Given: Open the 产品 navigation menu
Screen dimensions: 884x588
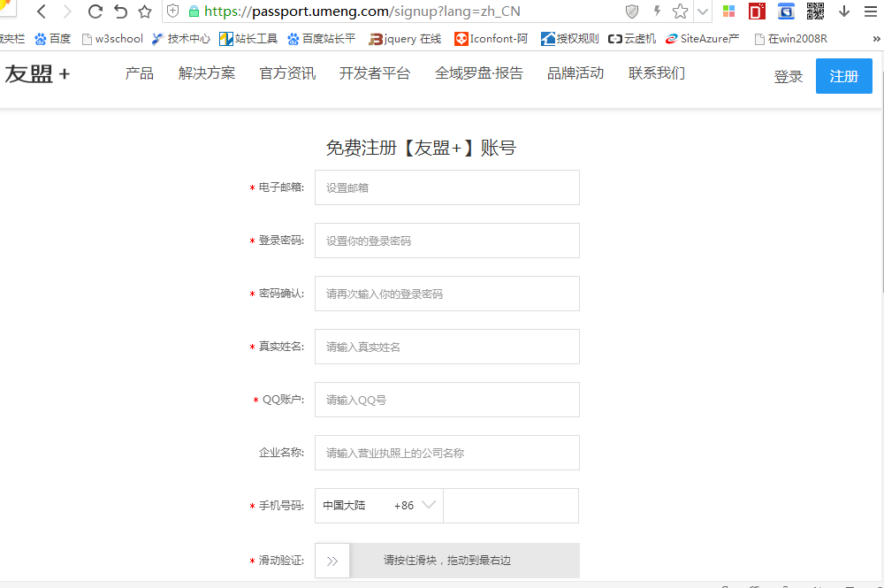Looking at the screenshot, I should tap(139, 73).
